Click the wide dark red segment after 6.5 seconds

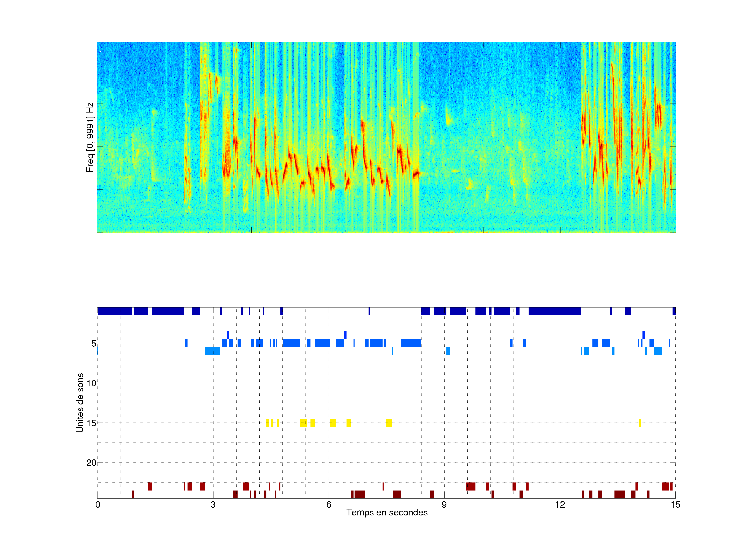360,494
